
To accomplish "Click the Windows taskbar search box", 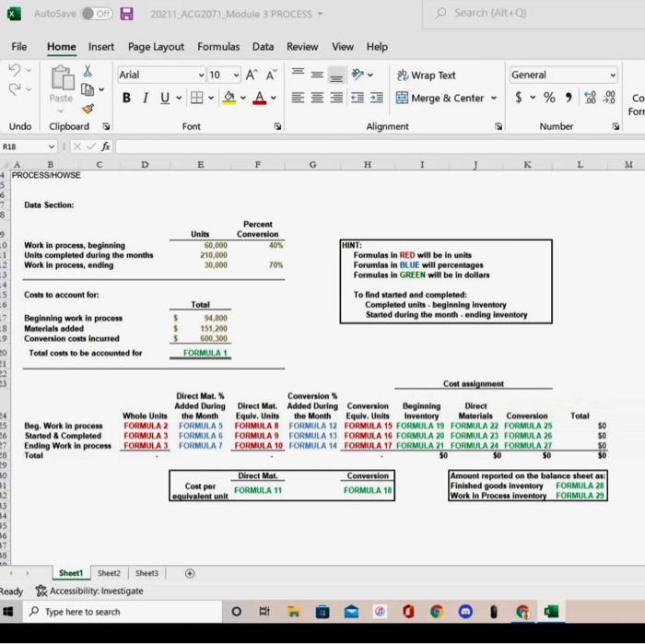I will tap(123, 612).
